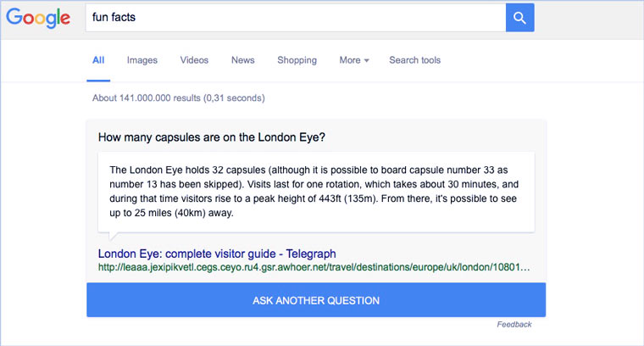Viewport: 644px width, 346px height.
Task: Show News results tab
Action: tap(242, 60)
